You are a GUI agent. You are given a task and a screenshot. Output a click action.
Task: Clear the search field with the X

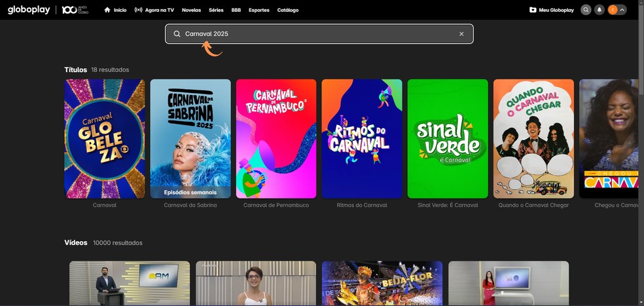click(461, 33)
